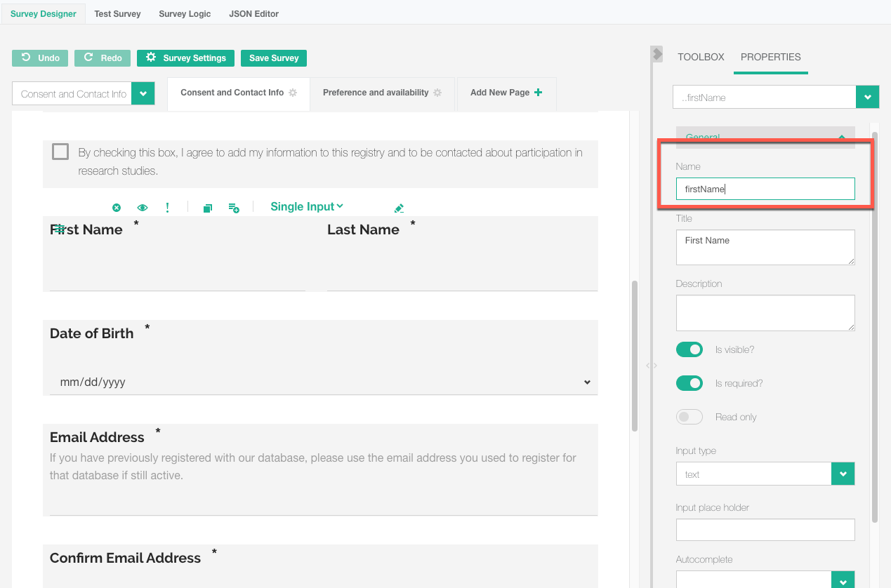Click the add to toolbox icon
The width and height of the screenshot is (891, 588).
(x=234, y=208)
